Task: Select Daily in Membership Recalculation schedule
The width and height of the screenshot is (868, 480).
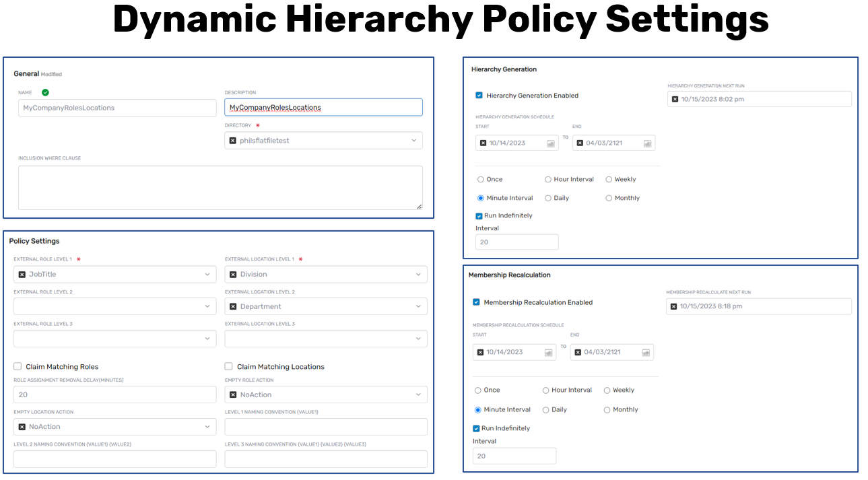Action: pyautogui.click(x=546, y=409)
